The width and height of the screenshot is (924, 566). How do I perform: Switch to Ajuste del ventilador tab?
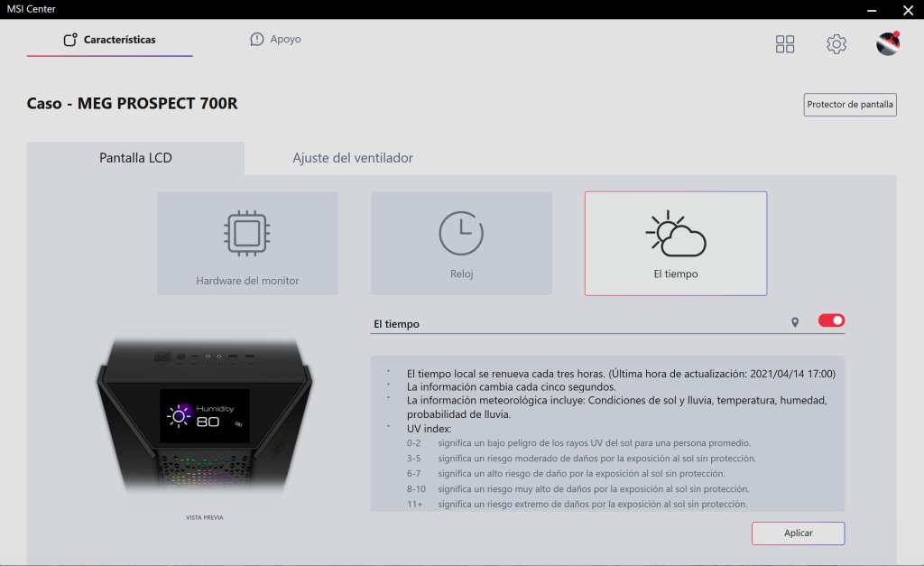[x=353, y=158]
